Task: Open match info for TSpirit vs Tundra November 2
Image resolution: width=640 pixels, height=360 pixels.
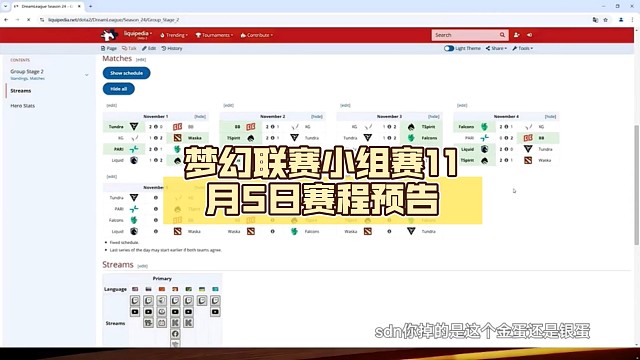Action: pyautogui.click(x=272, y=138)
